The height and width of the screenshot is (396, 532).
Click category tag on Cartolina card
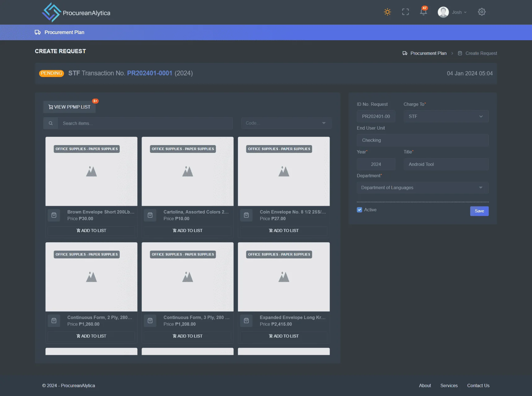pyautogui.click(x=183, y=149)
